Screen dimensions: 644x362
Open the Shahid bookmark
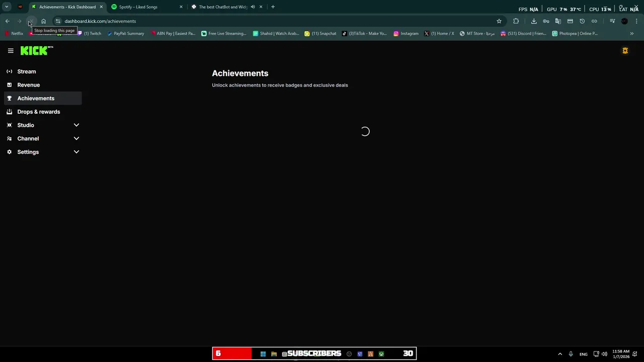coord(276,34)
